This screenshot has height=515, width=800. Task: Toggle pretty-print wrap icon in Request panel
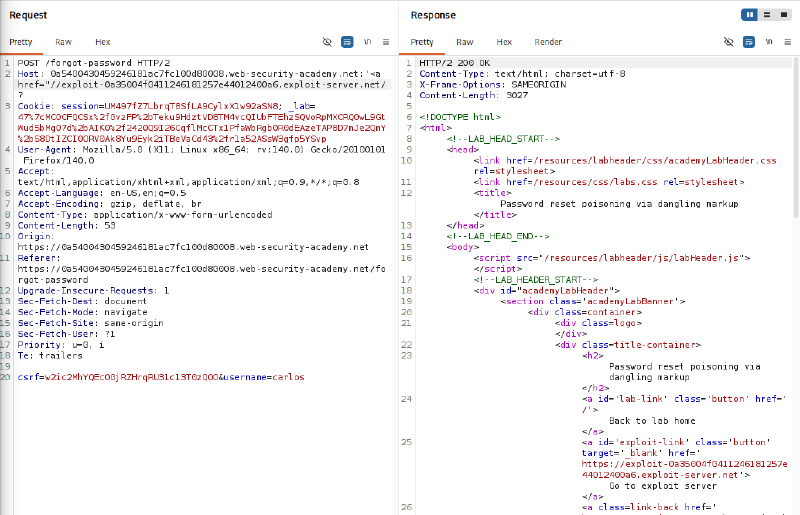[x=347, y=42]
